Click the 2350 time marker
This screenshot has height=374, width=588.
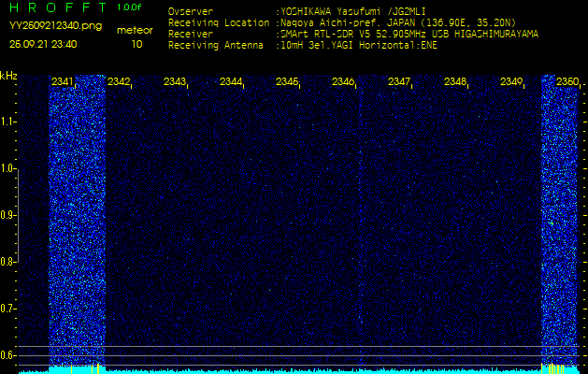click(566, 82)
